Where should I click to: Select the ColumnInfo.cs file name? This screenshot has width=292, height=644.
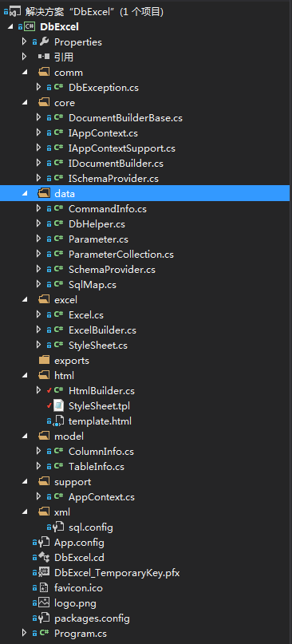pos(101,452)
